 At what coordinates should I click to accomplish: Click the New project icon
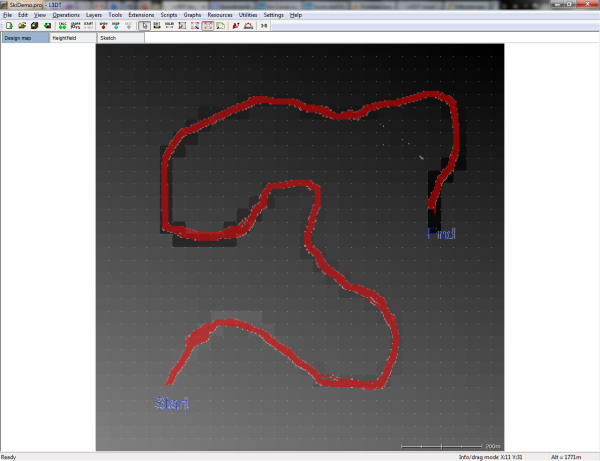(8, 26)
